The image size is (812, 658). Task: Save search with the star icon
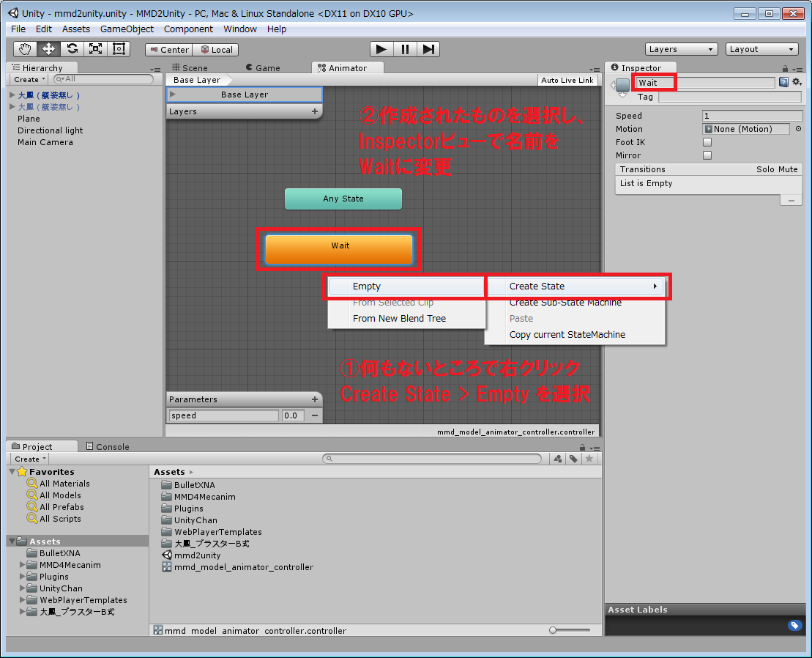589,459
